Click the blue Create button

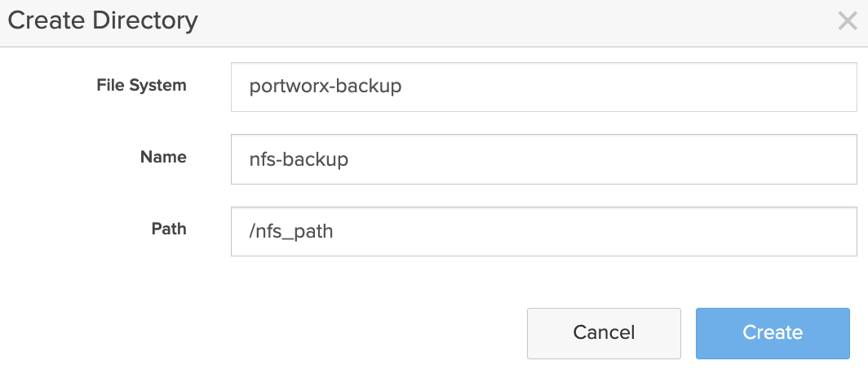(x=773, y=333)
